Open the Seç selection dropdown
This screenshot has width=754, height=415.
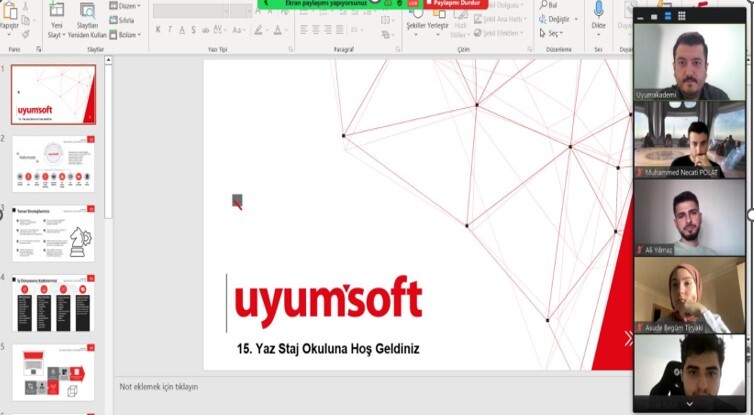[x=551, y=33]
